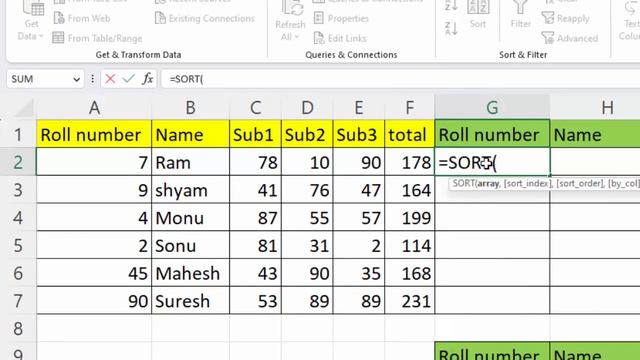Click Edit Links button
The image size is (640, 360).
point(340,38)
